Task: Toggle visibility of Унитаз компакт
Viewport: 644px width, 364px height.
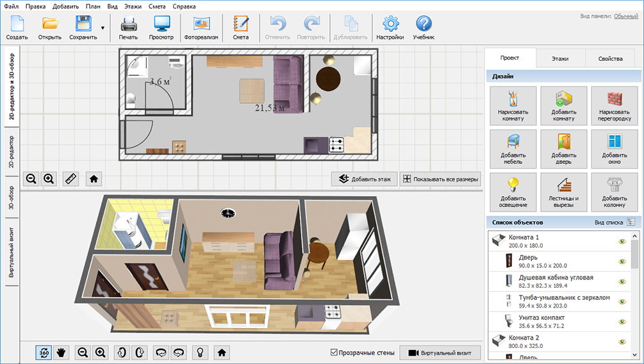Action: (622, 320)
